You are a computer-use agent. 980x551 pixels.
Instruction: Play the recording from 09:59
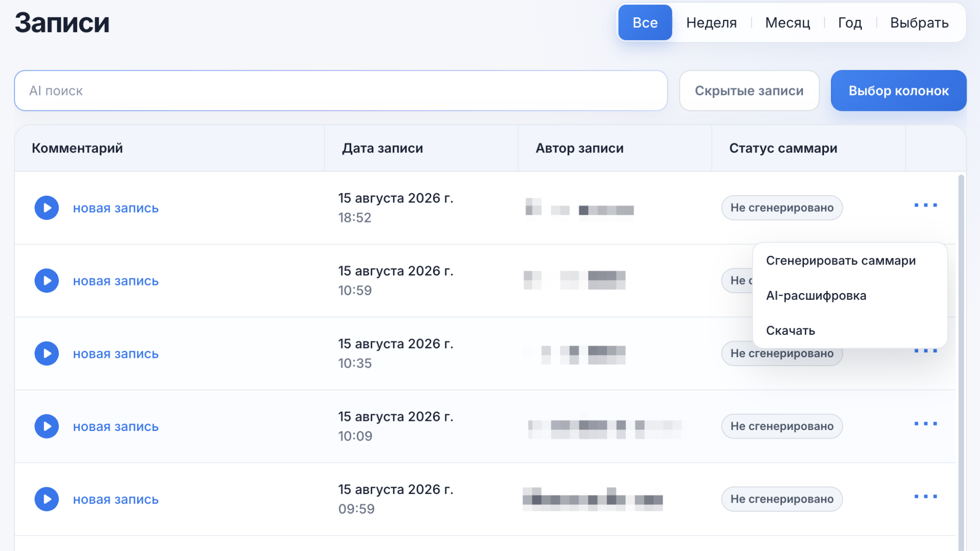(46, 499)
